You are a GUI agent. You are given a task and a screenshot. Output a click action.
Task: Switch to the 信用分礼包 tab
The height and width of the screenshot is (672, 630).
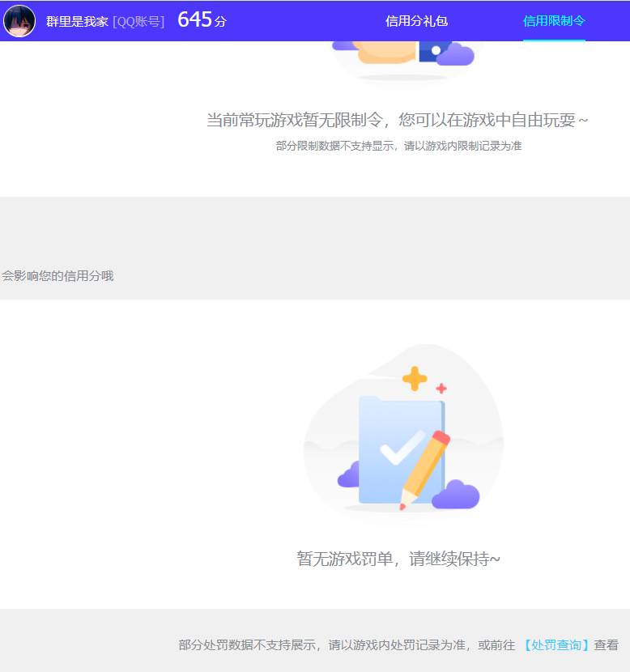416,21
